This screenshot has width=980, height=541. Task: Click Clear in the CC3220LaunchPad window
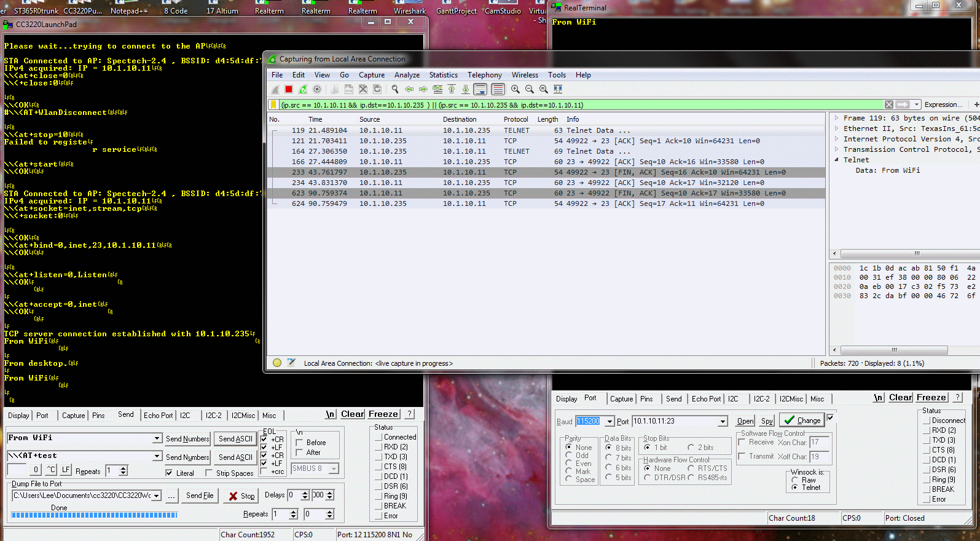pos(353,414)
